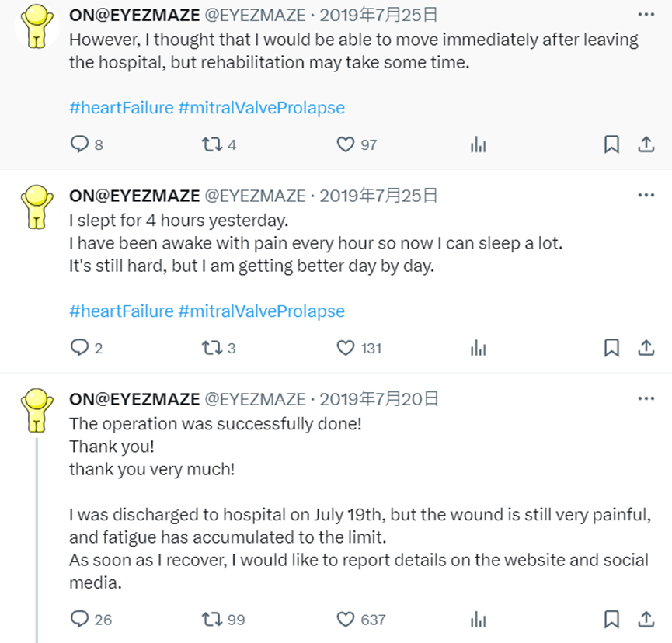Bookmark the 'operation was successfully done' tweet
Image resolution: width=672 pixels, height=643 pixels.
pyautogui.click(x=611, y=619)
